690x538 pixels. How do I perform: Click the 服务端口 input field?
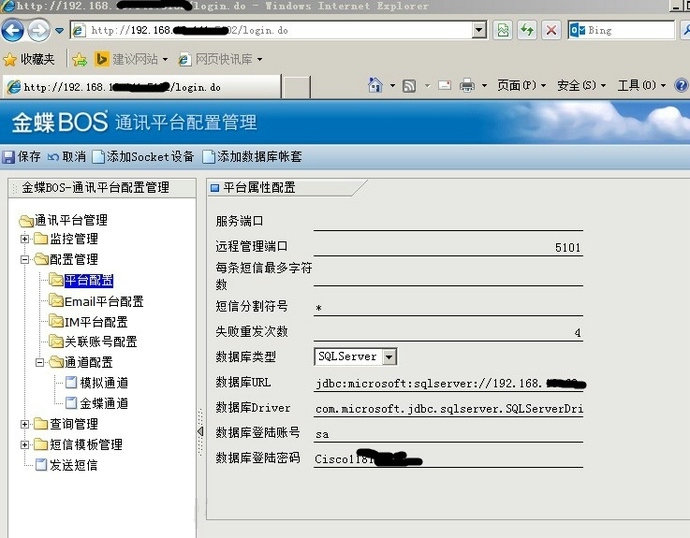pos(448,222)
